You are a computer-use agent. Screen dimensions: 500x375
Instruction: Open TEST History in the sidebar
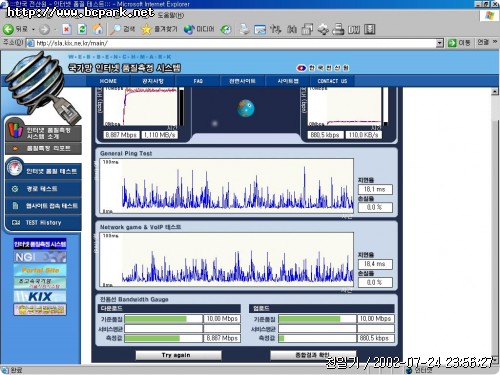pyautogui.click(x=43, y=222)
